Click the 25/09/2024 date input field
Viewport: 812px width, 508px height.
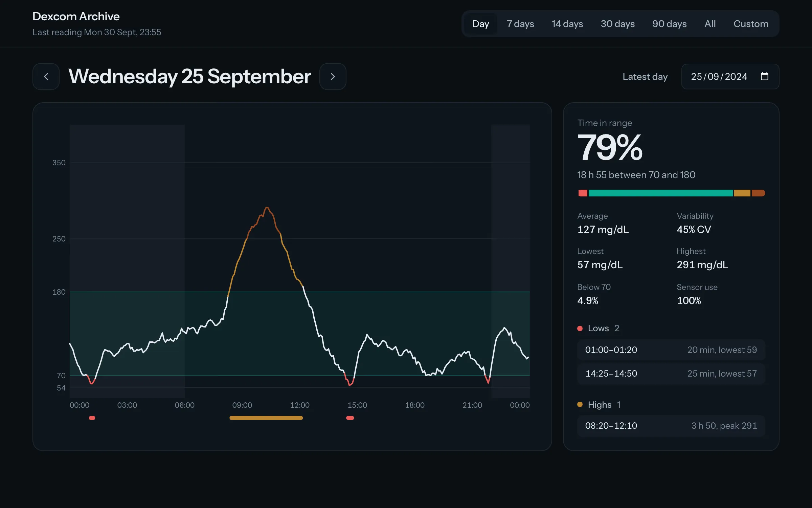pos(730,77)
